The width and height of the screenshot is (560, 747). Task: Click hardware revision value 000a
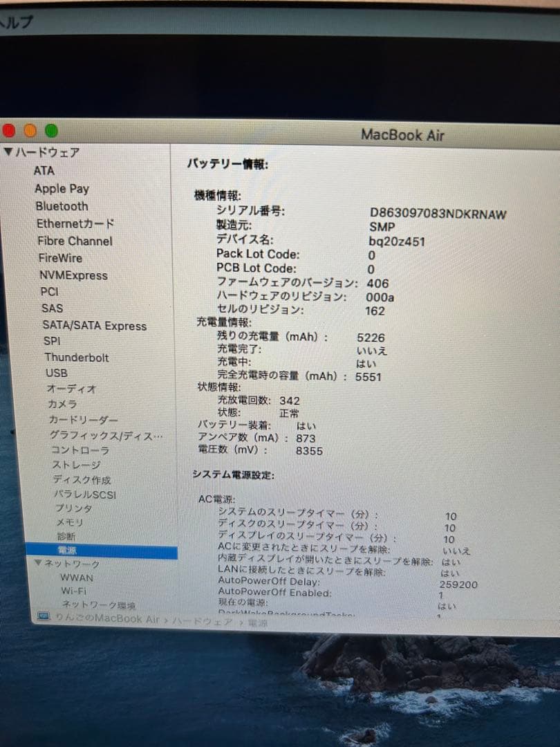380,297
